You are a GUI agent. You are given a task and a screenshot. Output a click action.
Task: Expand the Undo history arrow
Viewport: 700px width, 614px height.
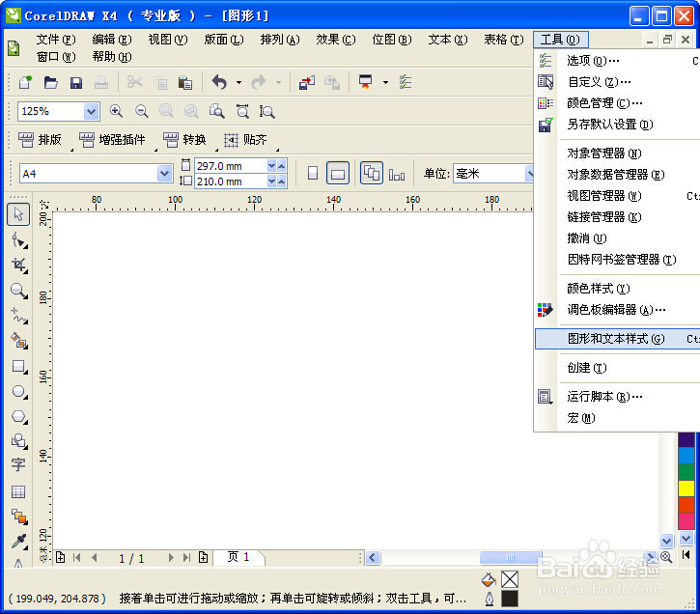click(x=238, y=83)
